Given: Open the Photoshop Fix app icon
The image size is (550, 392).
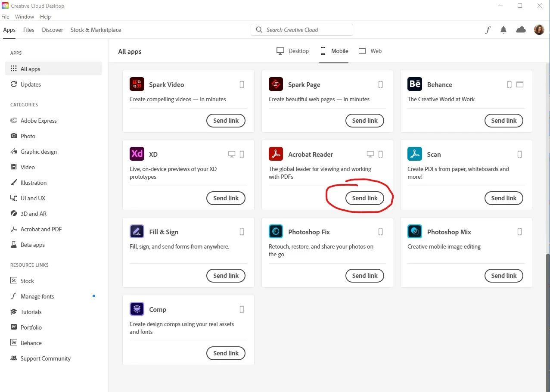Looking at the screenshot, I should (276, 231).
